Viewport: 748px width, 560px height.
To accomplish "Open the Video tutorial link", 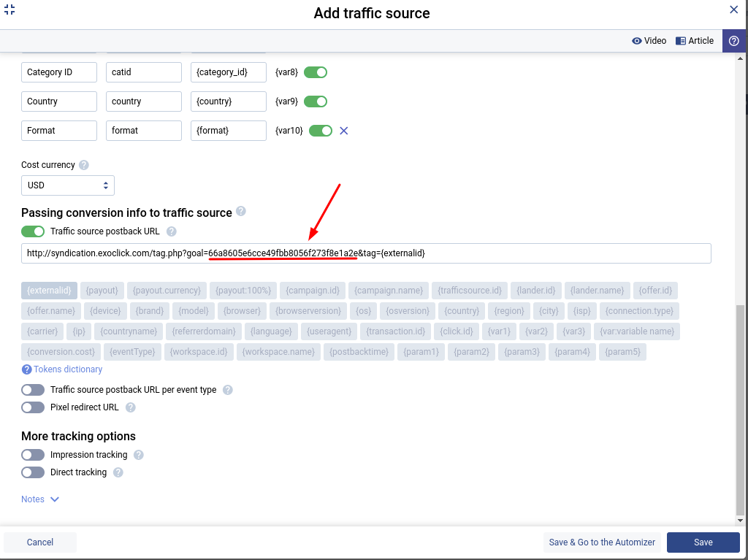I will pos(649,41).
